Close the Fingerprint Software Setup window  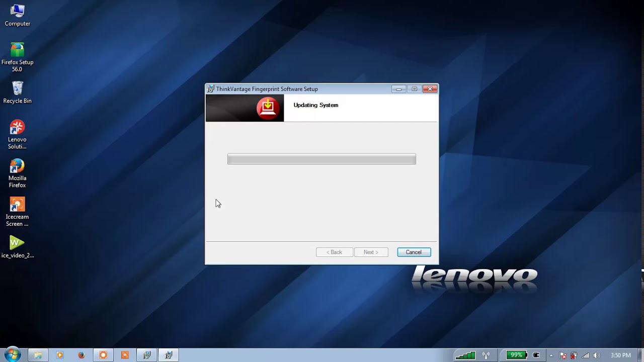pos(430,89)
